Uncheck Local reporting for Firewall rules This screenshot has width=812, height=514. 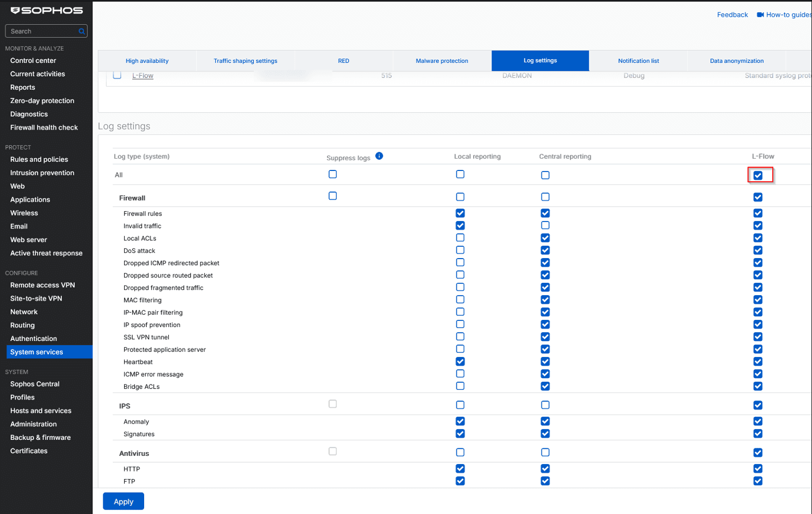[x=460, y=213]
